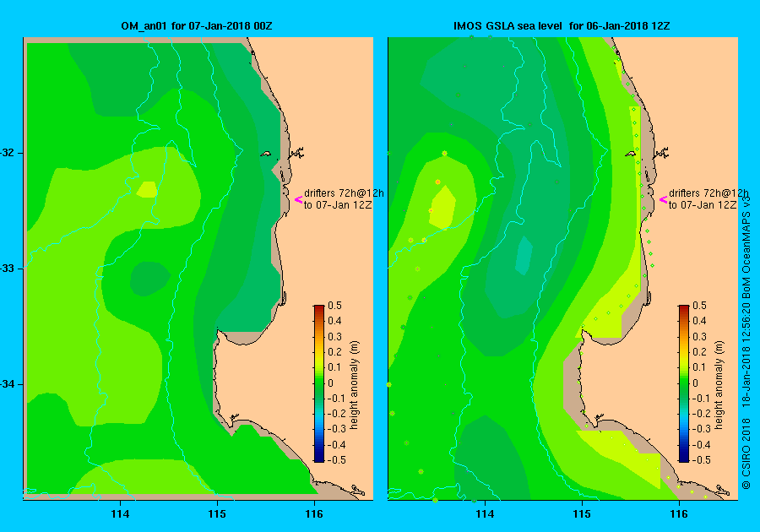Click the -0.5 colorbar value in the OM_an01 map
Screen dimensions: 760x532
[x=336, y=460]
